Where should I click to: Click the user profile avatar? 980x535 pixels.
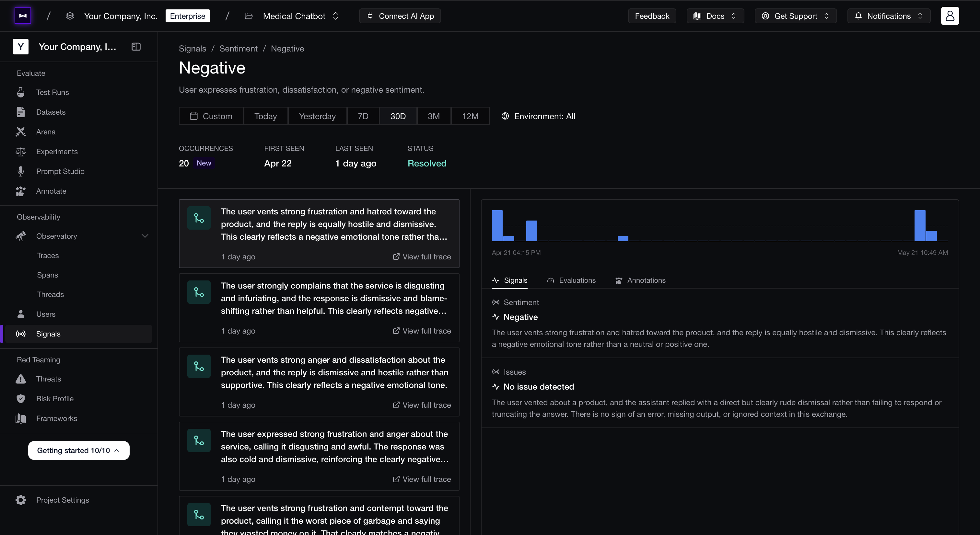[950, 16]
